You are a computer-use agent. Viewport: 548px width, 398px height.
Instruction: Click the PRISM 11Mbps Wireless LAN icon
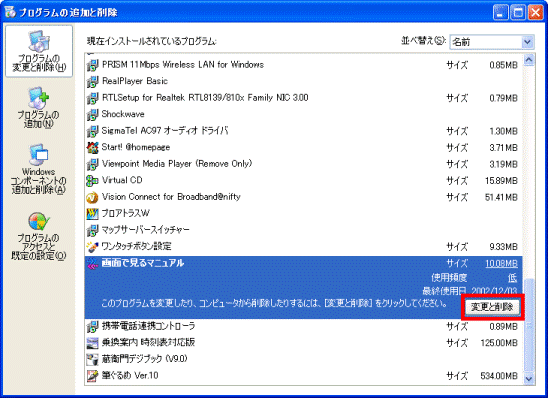(93, 65)
